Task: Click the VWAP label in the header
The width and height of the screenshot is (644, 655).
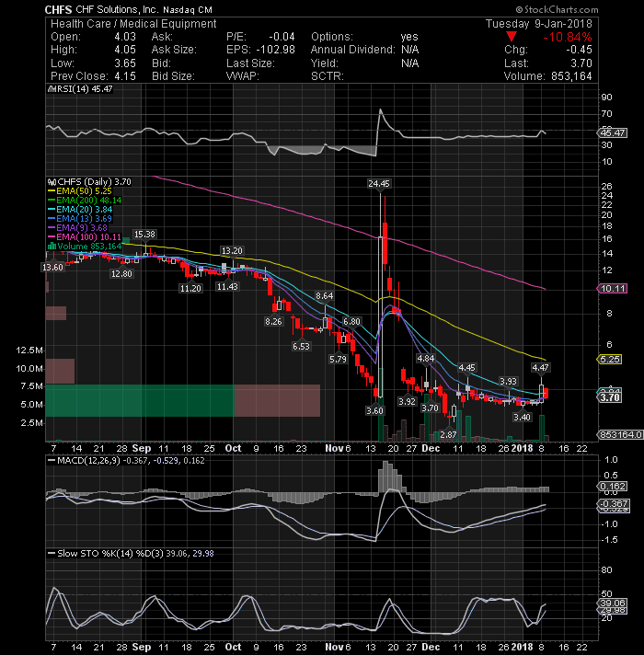Action: click(x=243, y=76)
